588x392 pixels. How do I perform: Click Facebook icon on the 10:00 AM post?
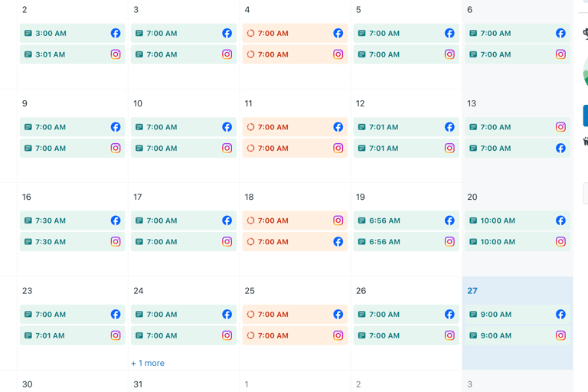click(560, 220)
